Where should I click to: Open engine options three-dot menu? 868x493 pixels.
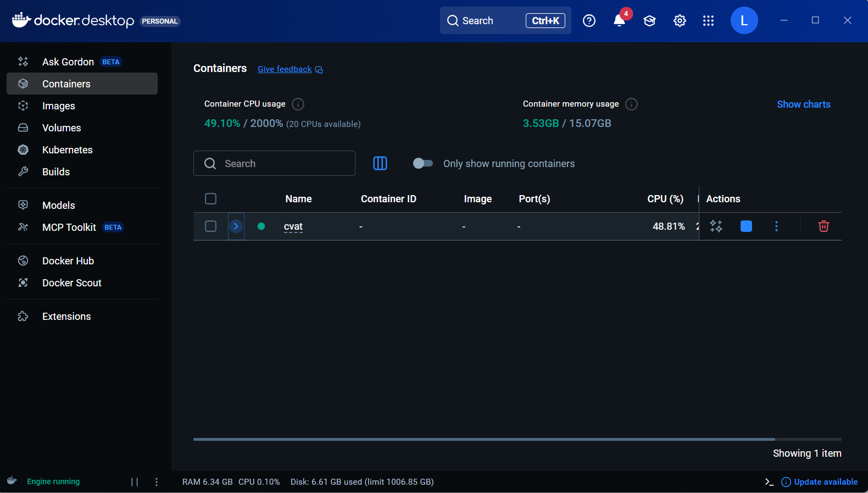click(157, 482)
